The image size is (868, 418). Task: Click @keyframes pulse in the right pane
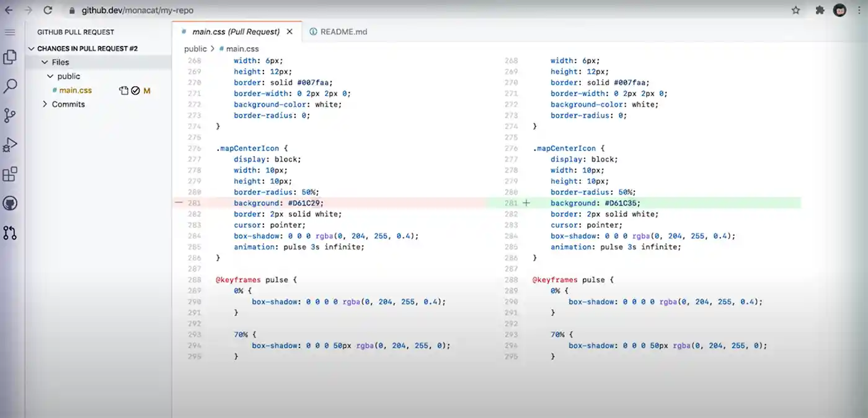coord(569,280)
